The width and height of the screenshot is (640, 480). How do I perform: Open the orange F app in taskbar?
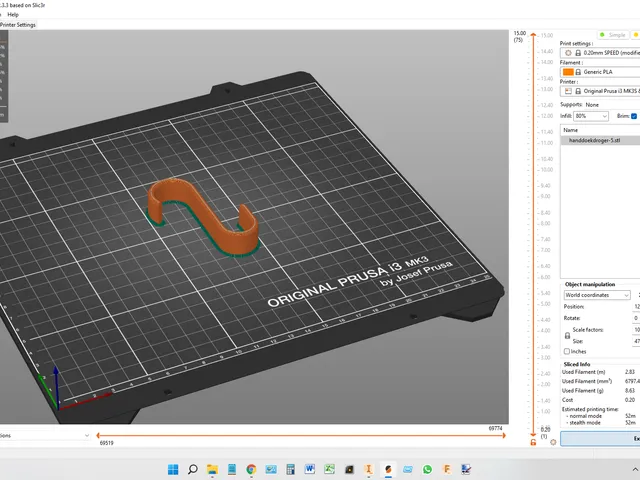447,469
